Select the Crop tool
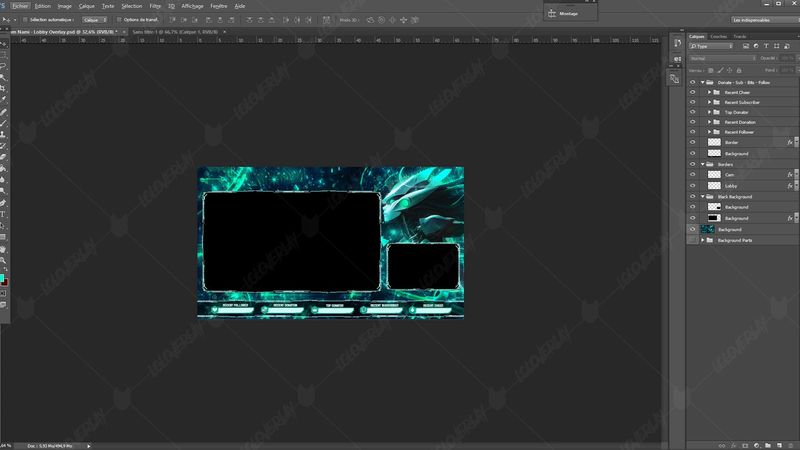 coord(4,88)
